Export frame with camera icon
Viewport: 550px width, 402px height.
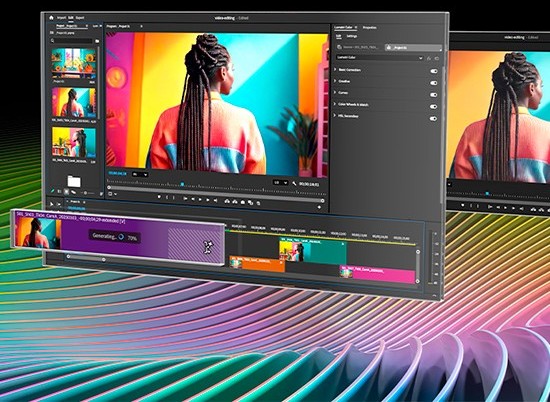coord(242,202)
